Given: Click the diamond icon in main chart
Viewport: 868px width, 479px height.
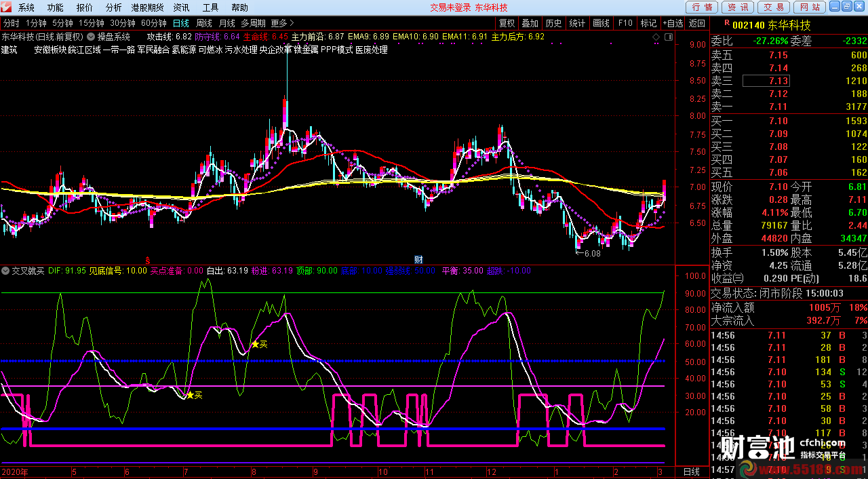Looking at the screenshot, I should coord(656,37).
